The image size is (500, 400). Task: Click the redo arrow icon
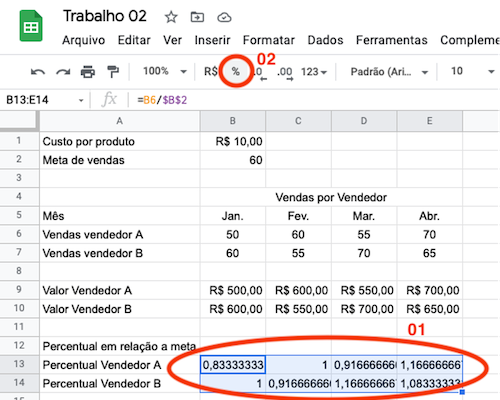63,72
